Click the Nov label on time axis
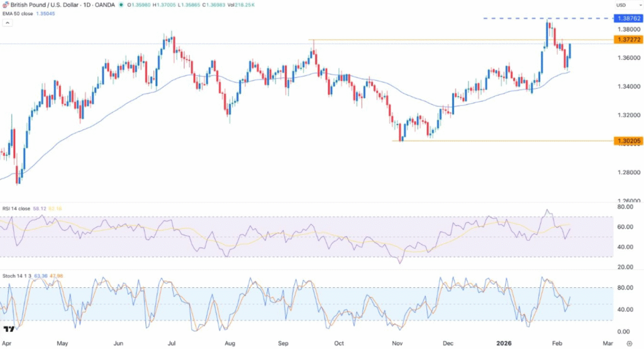This screenshot has width=644, height=349. 396,344
